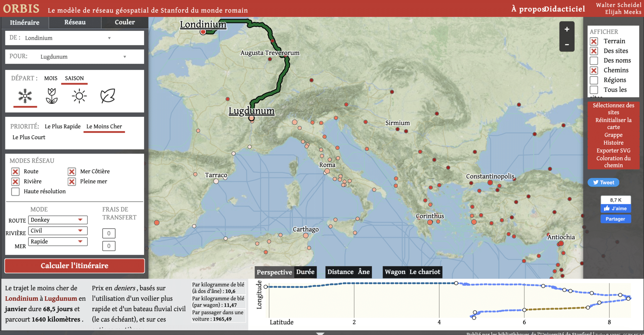Expand the ROUTE mode Donkey dropdown
This screenshot has height=335, width=644.
coord(58,220)
